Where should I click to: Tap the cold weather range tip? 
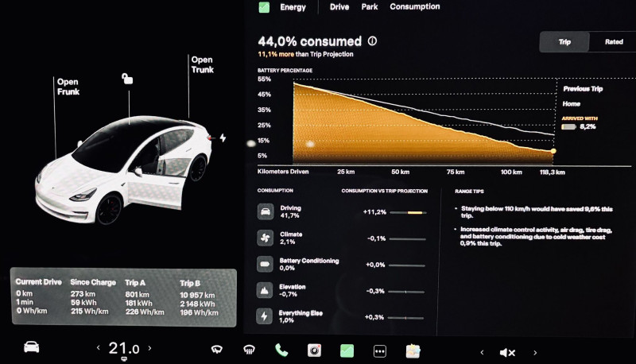(x=535, y=236)
